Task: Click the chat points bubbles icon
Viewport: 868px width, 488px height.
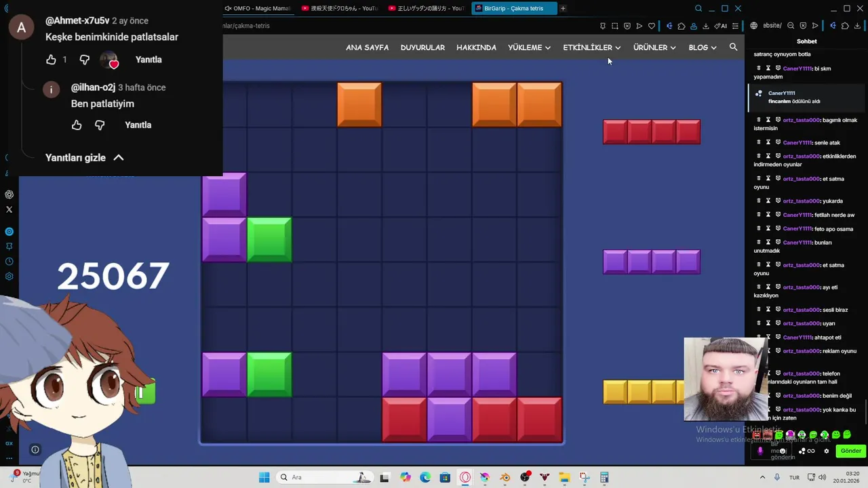Action: (x=802, y=451)
